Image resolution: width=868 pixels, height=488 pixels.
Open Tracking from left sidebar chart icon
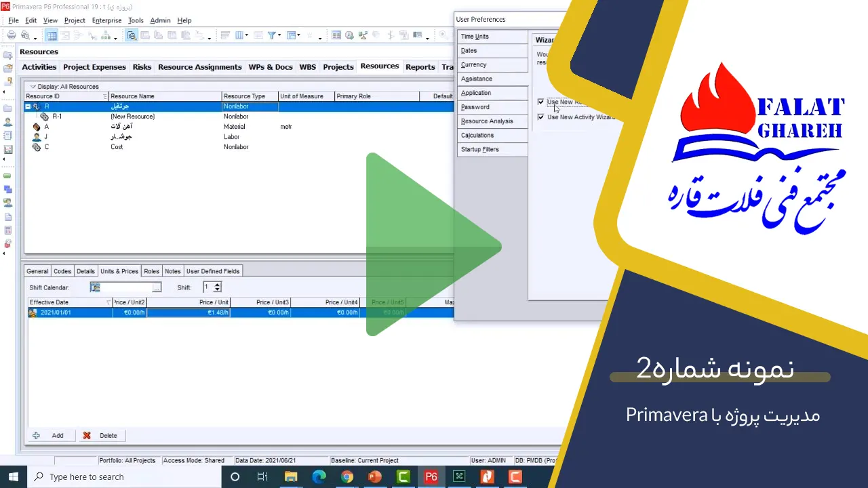pos(8,149)
